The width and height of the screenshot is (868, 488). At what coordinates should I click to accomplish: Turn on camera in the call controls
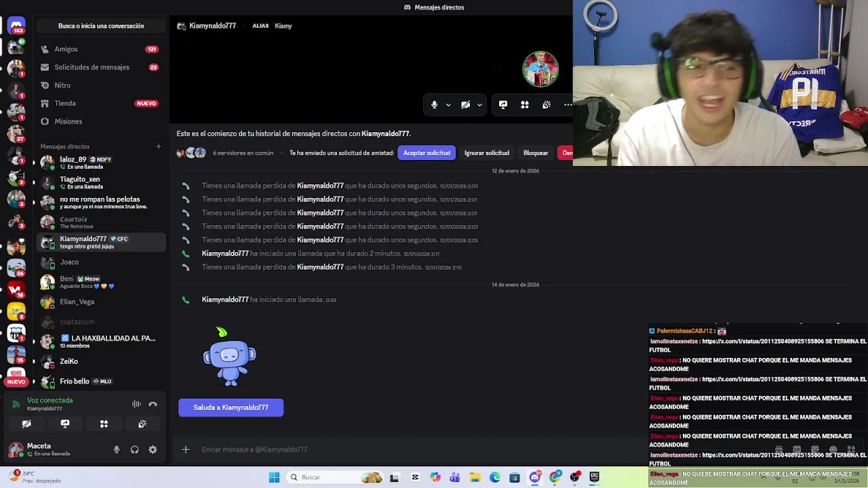pos(465,105)
